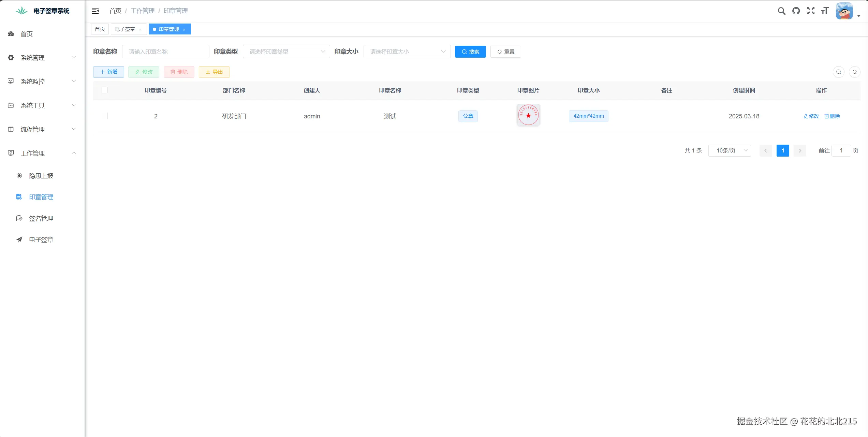Click the table refresh round icon
The height and width of the screenshot is (437, 868).
pos(854,72)
